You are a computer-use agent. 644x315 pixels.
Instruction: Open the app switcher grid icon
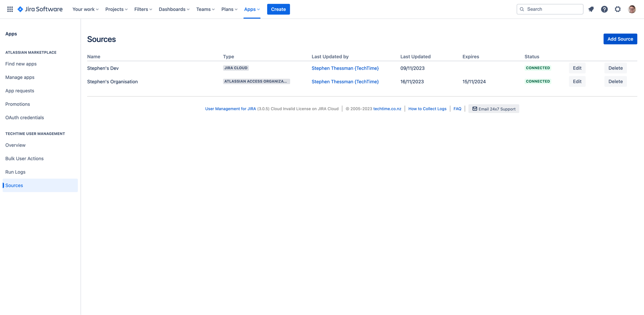pyautogui.click(x=10, y=9)
